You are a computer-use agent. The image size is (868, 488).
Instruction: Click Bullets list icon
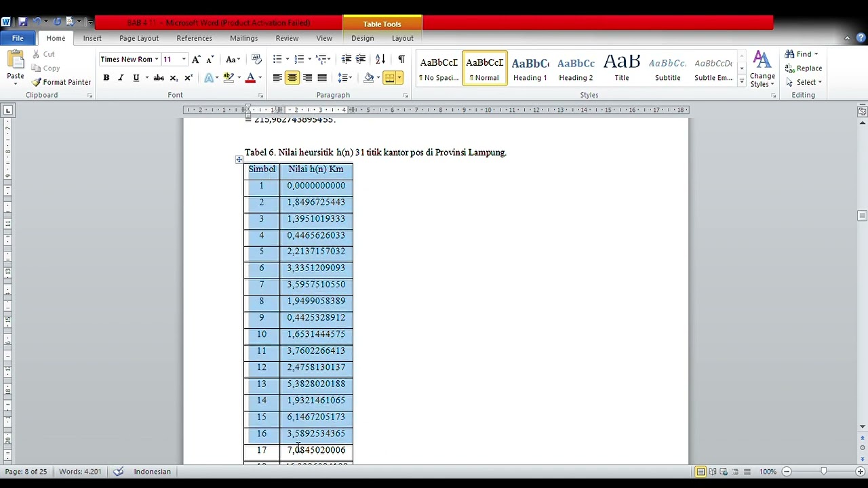tap(277, 59)
